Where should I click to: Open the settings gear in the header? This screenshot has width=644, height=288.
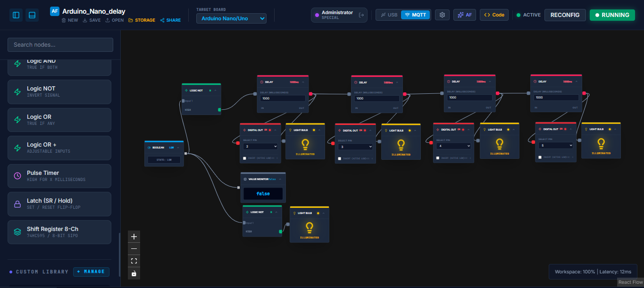(442, 15)
